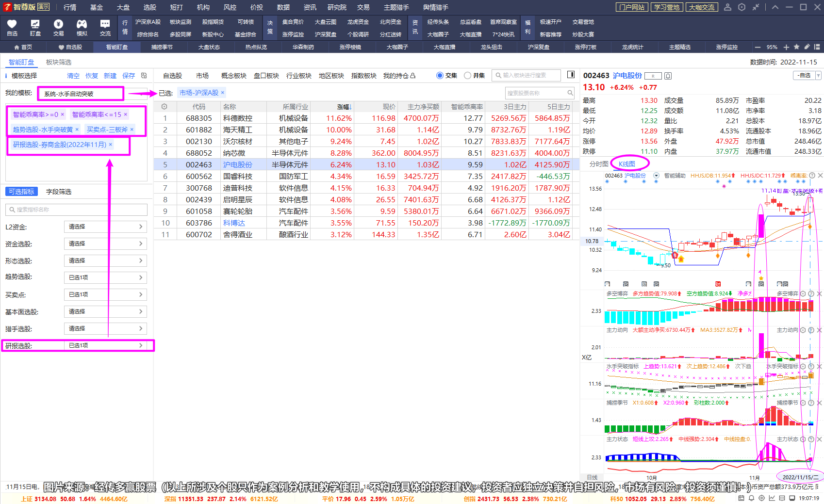The image size is (824, 504).
Task: Remove the 市场-沪深A股 selected tag
Action: click(x=222, y=93)
